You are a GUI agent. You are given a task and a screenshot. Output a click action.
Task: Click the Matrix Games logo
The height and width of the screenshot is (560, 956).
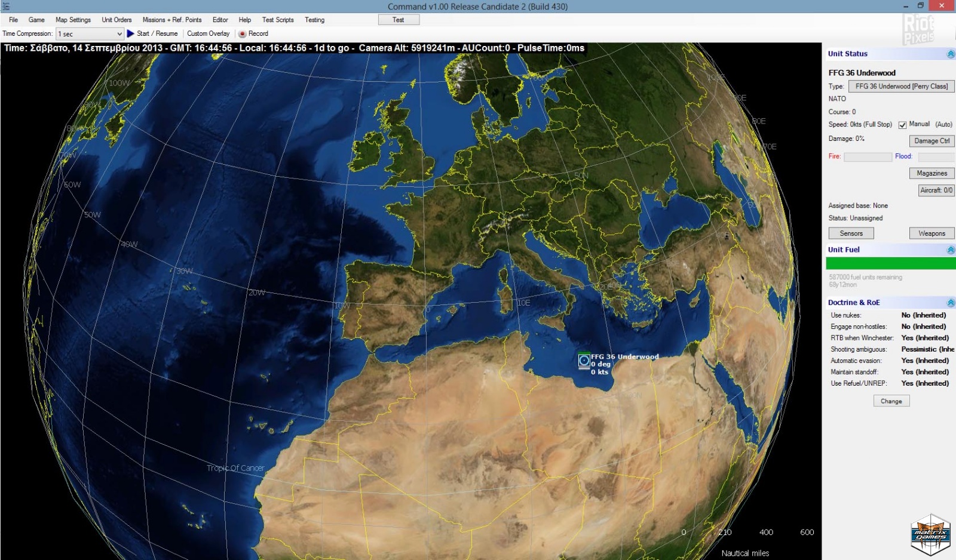click(930, 534)
